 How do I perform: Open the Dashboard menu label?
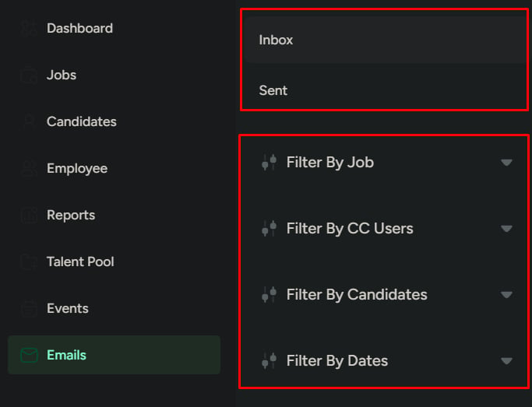pos(79,28)
